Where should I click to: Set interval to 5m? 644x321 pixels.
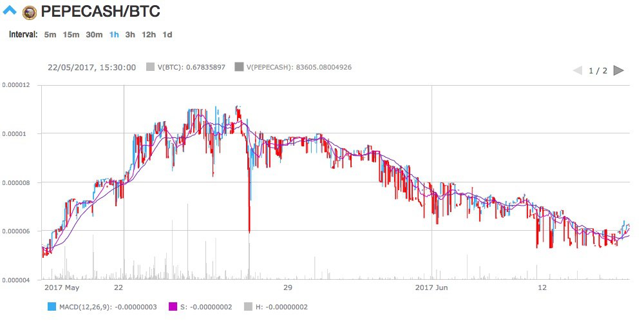(50, 35)
